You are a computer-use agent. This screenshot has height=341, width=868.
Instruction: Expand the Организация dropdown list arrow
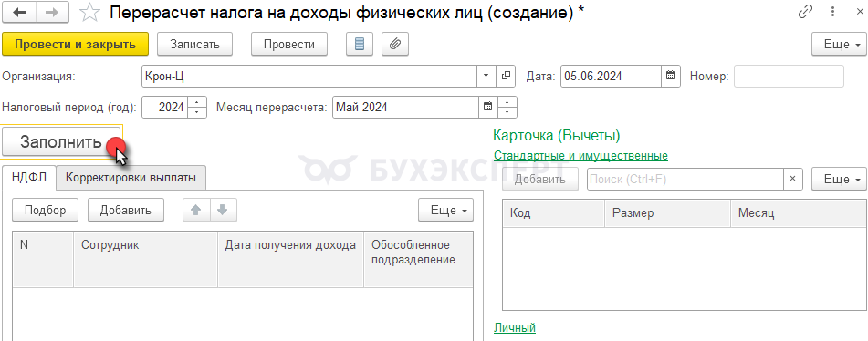(x=486, y=77)
